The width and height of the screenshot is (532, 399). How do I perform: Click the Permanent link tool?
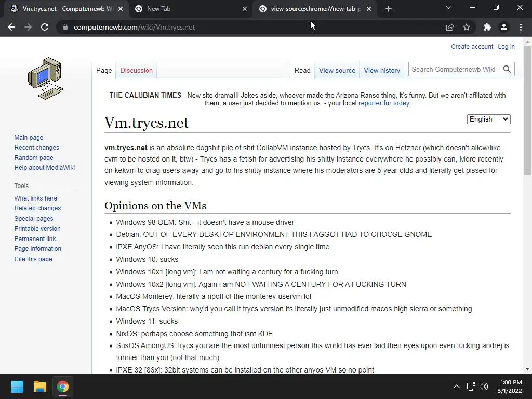[35, 238]
